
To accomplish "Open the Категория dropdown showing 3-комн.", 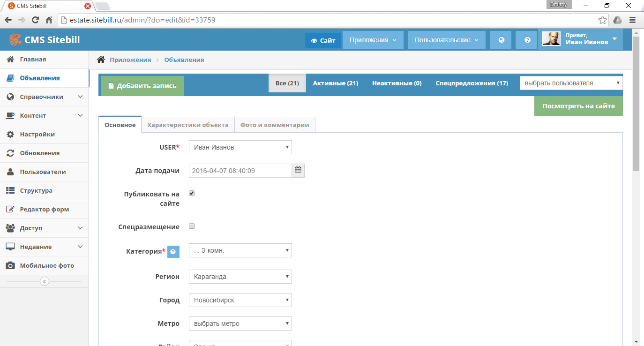I will (240, 250).
